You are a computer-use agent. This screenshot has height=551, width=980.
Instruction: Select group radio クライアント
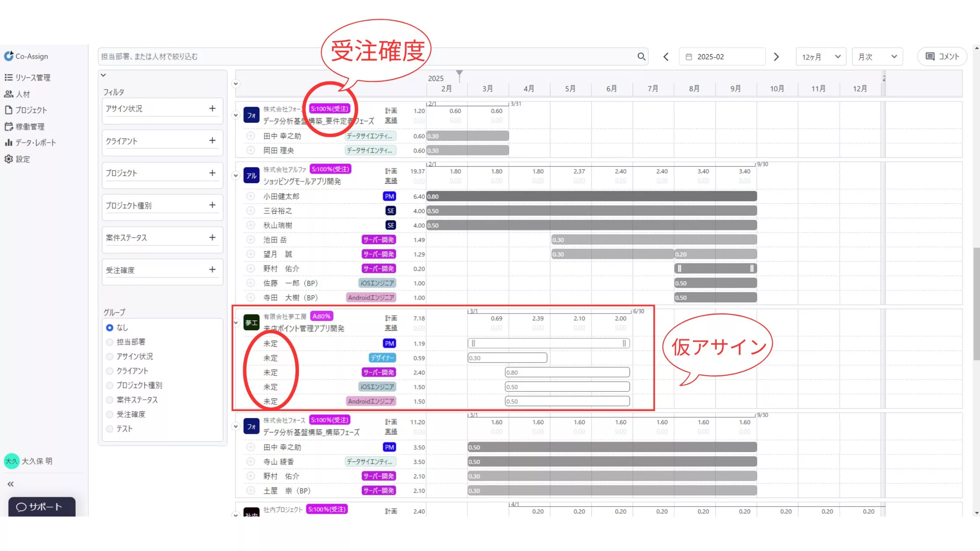coord(110,371)
